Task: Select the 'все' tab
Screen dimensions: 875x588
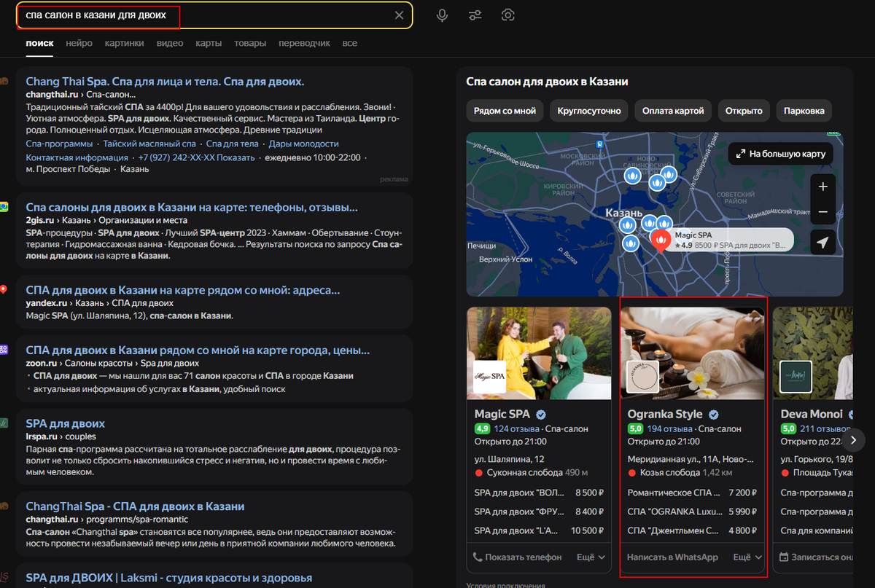Action: click(x=350, y=43)
